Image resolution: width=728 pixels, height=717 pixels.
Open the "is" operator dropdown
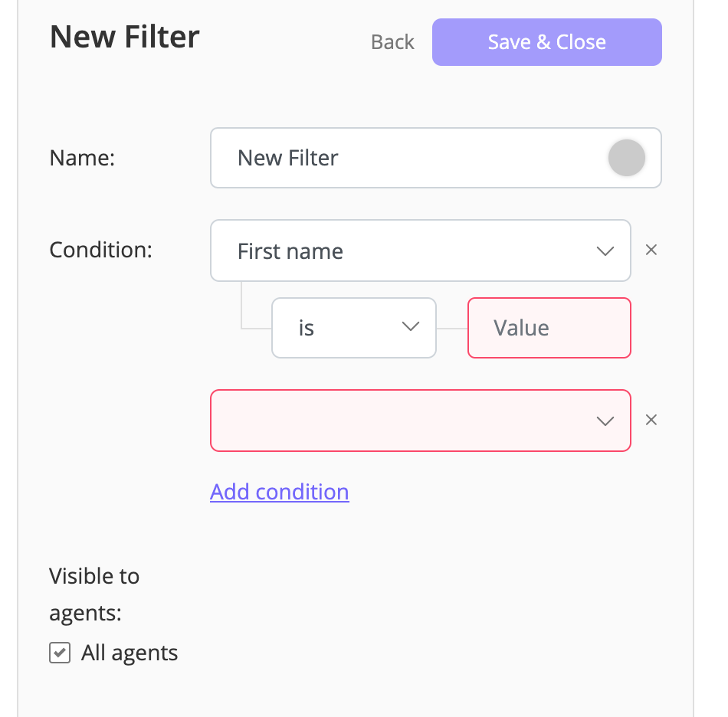tap(345, 328)
